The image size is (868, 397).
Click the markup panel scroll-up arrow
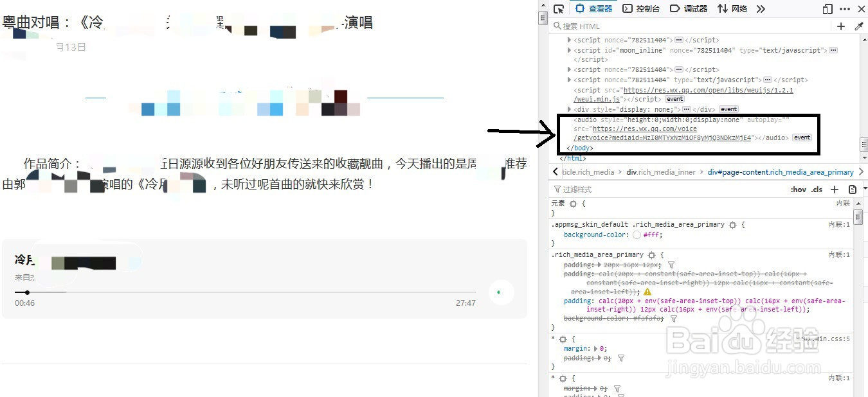coord(863,40)
